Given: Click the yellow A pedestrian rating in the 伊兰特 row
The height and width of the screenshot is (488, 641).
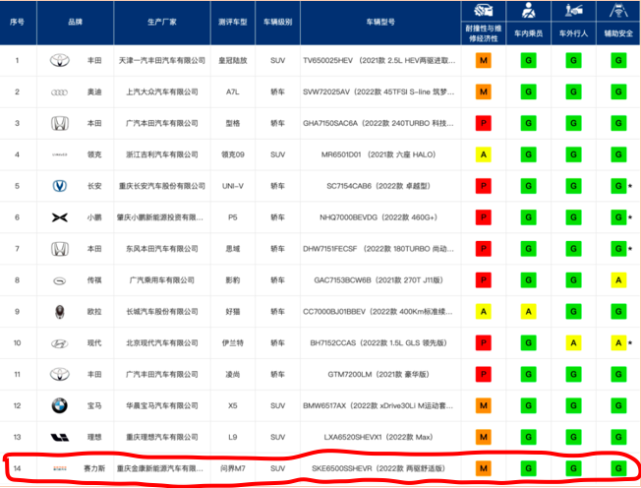Looking at the screenshot, I should 574,343.
